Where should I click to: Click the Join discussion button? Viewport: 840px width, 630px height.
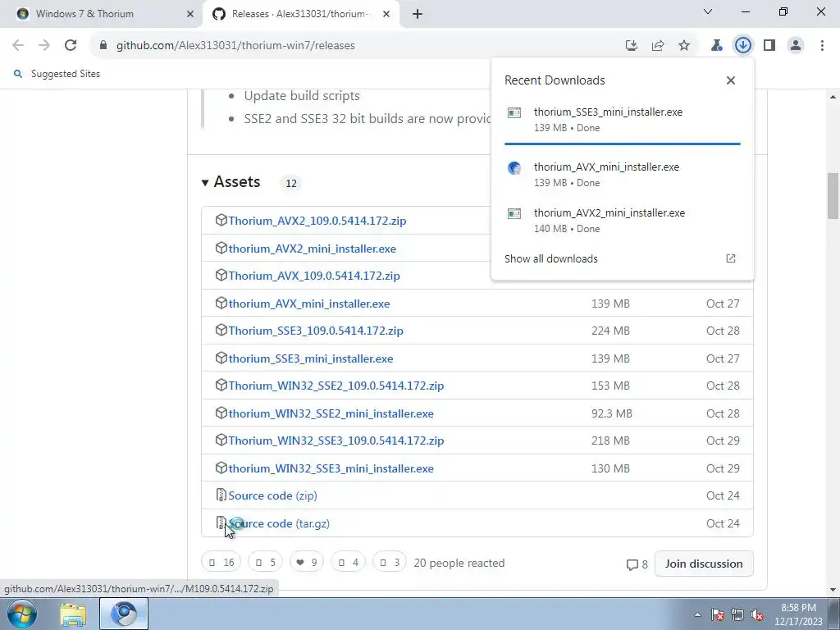pyautogui.click(x=704, y=564)
